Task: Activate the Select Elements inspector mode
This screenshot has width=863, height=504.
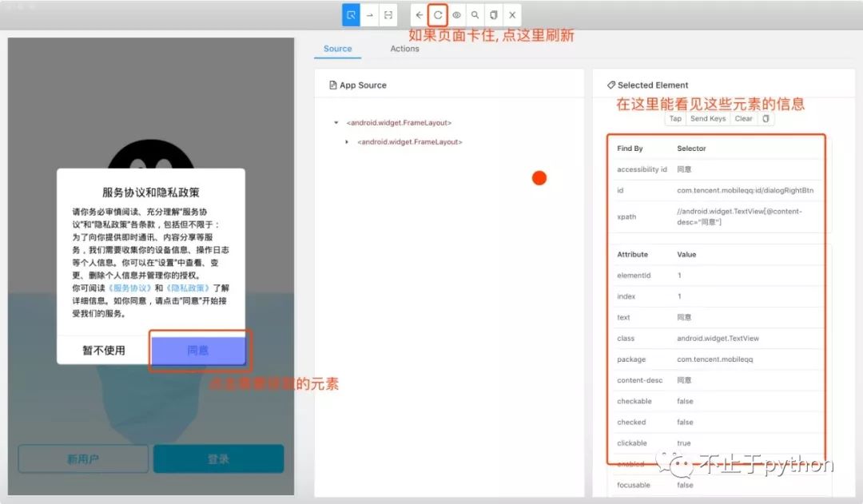Action: pos(351,15)
